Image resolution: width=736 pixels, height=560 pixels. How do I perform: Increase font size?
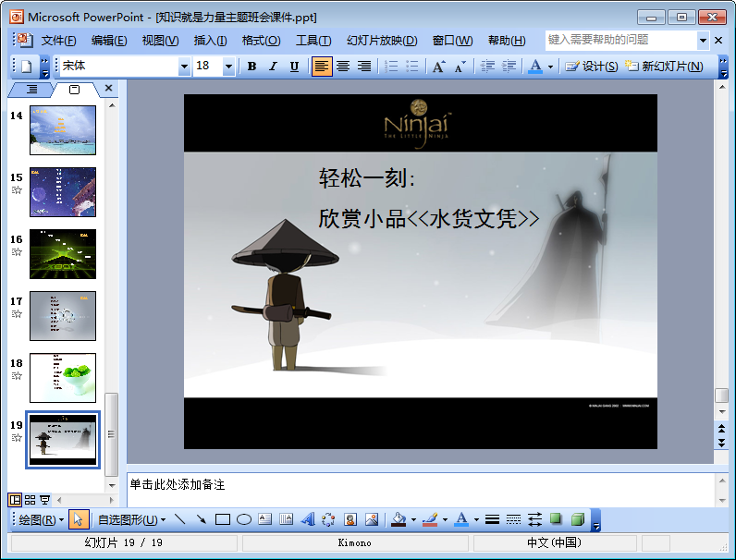[439, 67]
